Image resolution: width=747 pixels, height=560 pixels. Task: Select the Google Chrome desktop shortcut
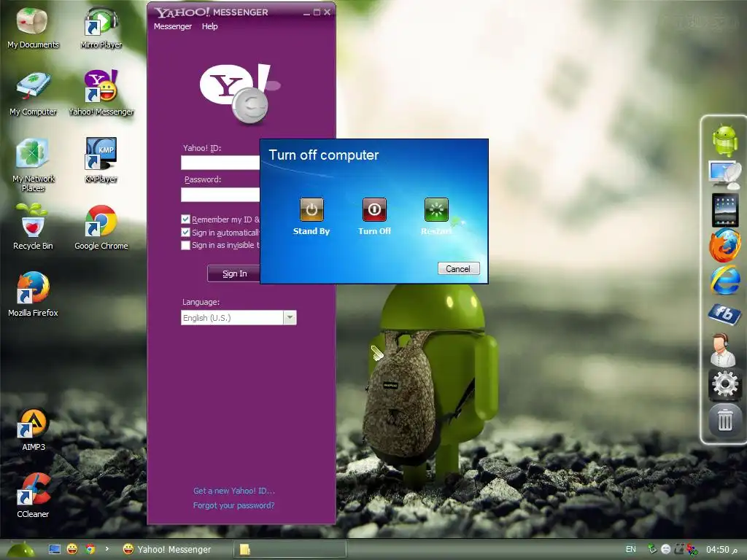[101, 227]
